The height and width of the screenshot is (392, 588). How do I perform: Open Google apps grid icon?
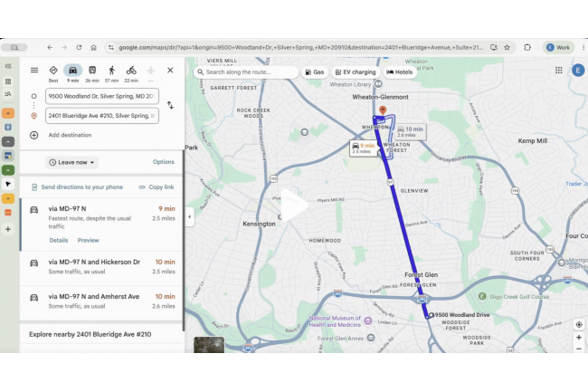(559, 70)
